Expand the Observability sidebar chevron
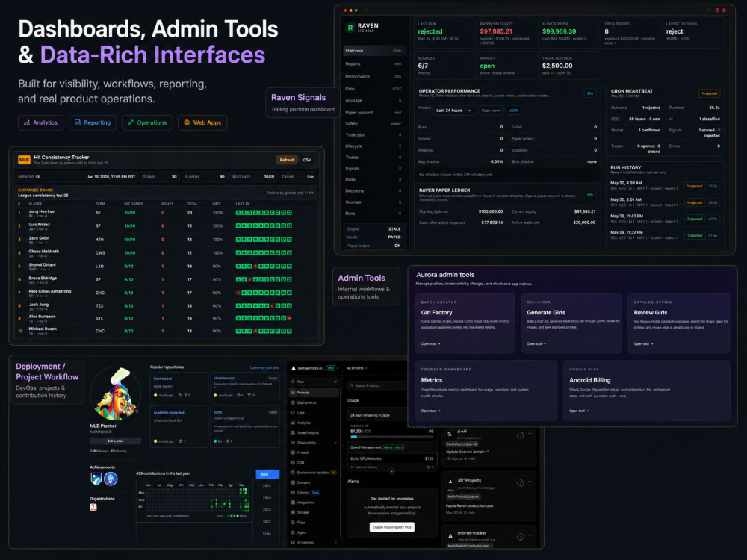This screenshot has height=560, width=747. [x=336, y=443]
